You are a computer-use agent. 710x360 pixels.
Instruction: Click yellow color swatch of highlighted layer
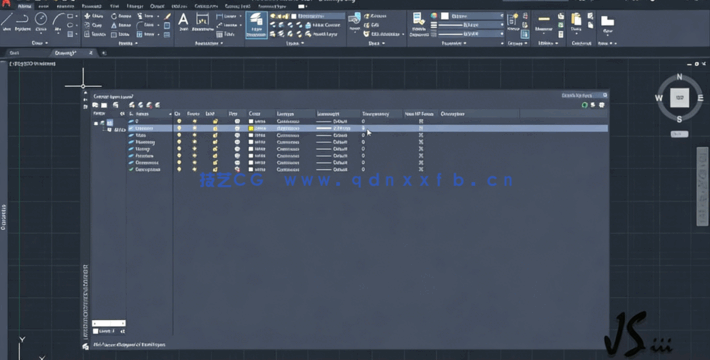pyautogui.click(x=251, y=128)
